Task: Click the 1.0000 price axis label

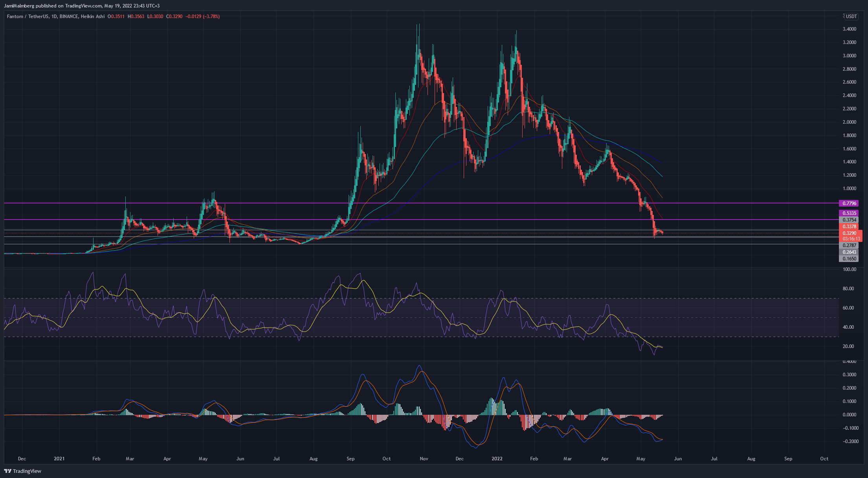Action: 850,189
